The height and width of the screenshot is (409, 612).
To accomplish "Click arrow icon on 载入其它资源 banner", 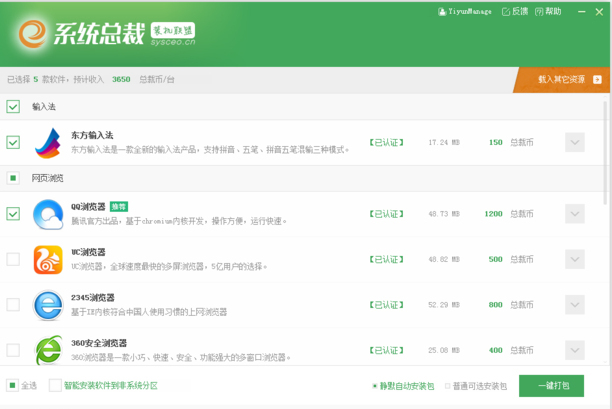I will click(x=597, y=80).
